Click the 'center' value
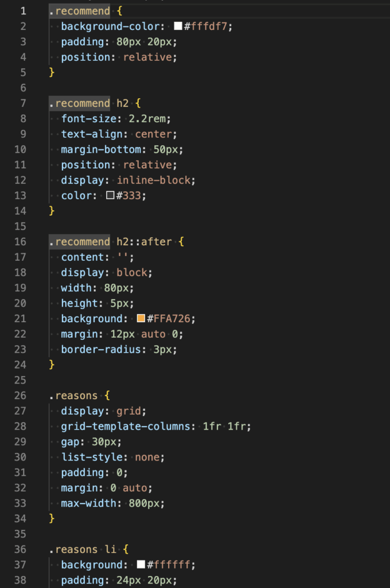Screen dimensions: 390x588 154,134
